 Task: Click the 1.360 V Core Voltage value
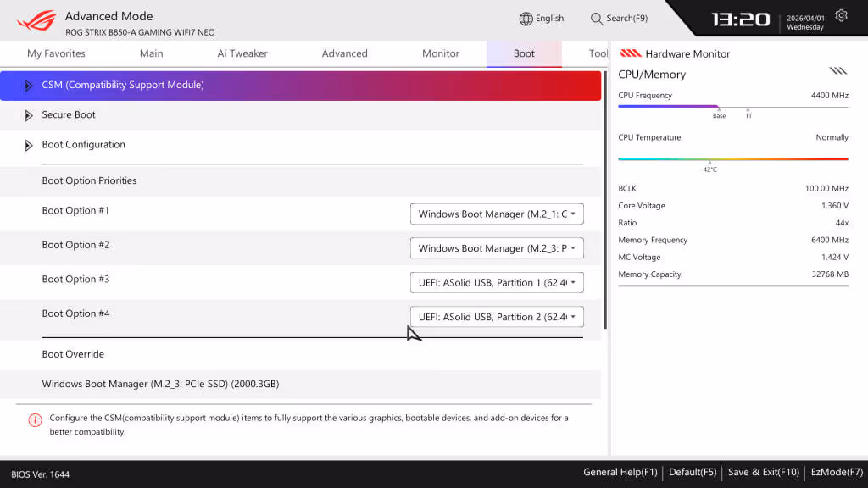pyautogui.click(x=835, y=205)
